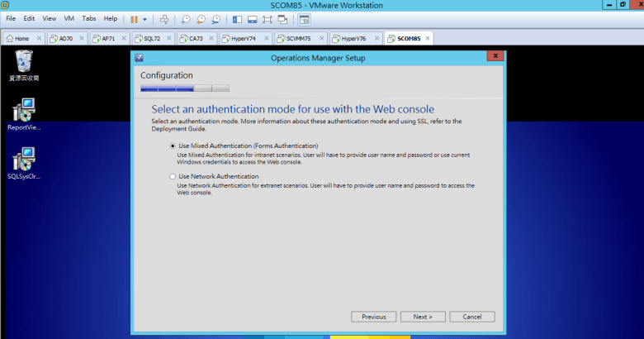
Task: Toggle the library sidebar view icon
Action: click(238, 18)
